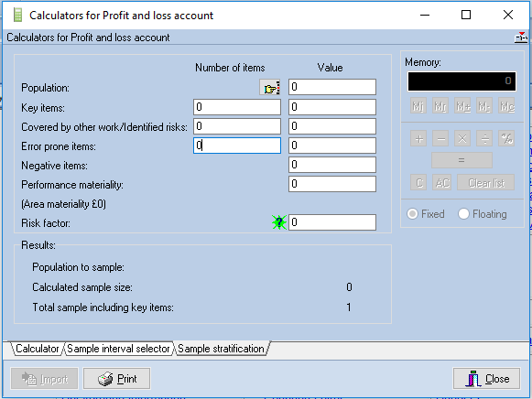Focus the Error prone items value field
Viewport: 532px width, 399px height.
[x=332, y=146]
